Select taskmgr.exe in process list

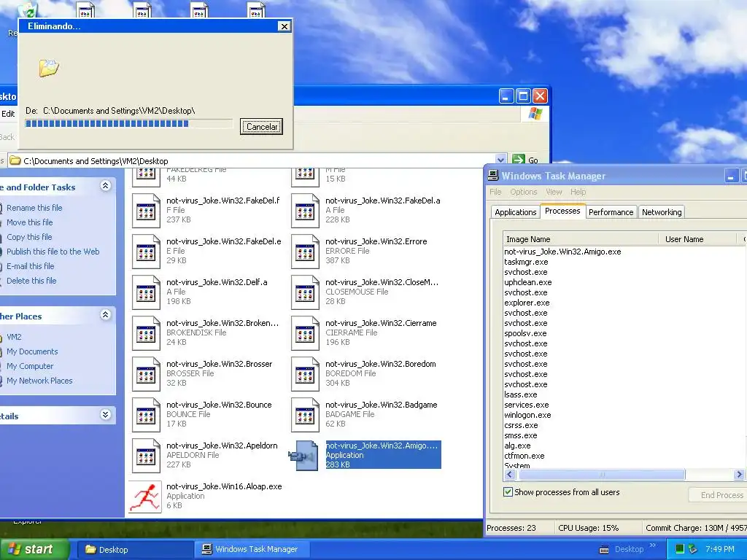[x=526, y=262]
